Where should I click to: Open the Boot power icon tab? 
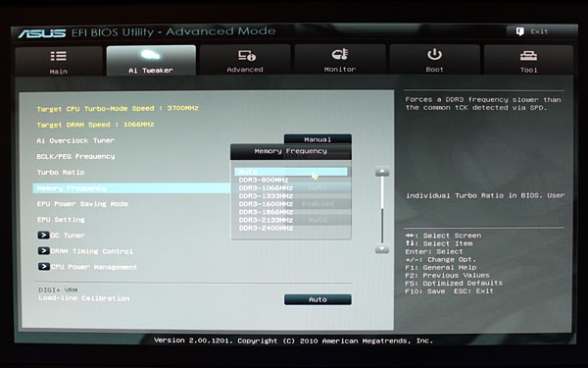click(x=434, y=54)
